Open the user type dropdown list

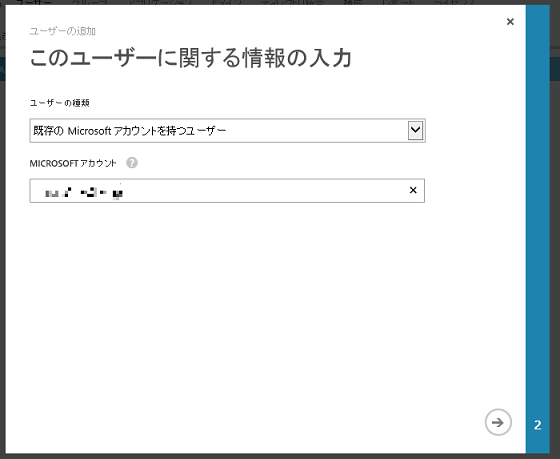(415, 130)
